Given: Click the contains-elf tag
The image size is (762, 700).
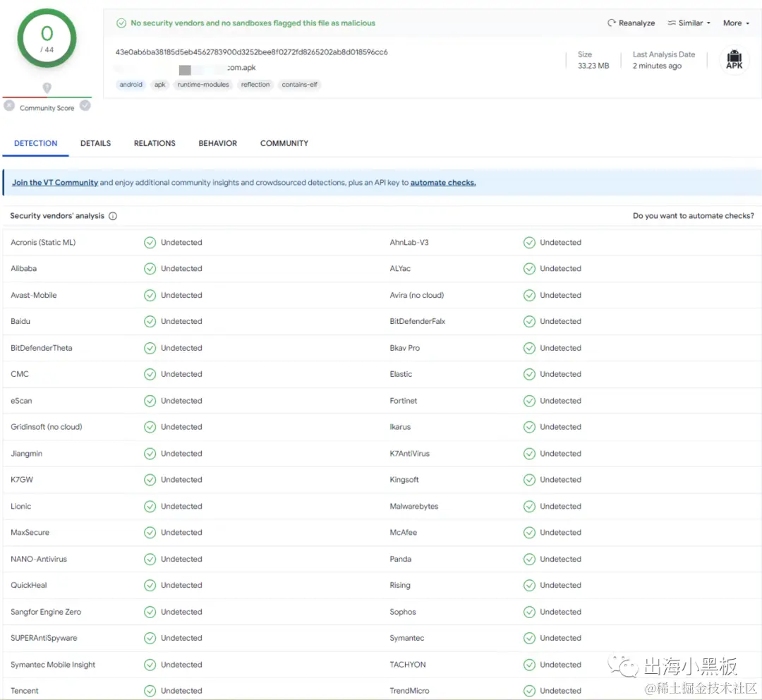Looking at the screenshot, I should [299, 85].
